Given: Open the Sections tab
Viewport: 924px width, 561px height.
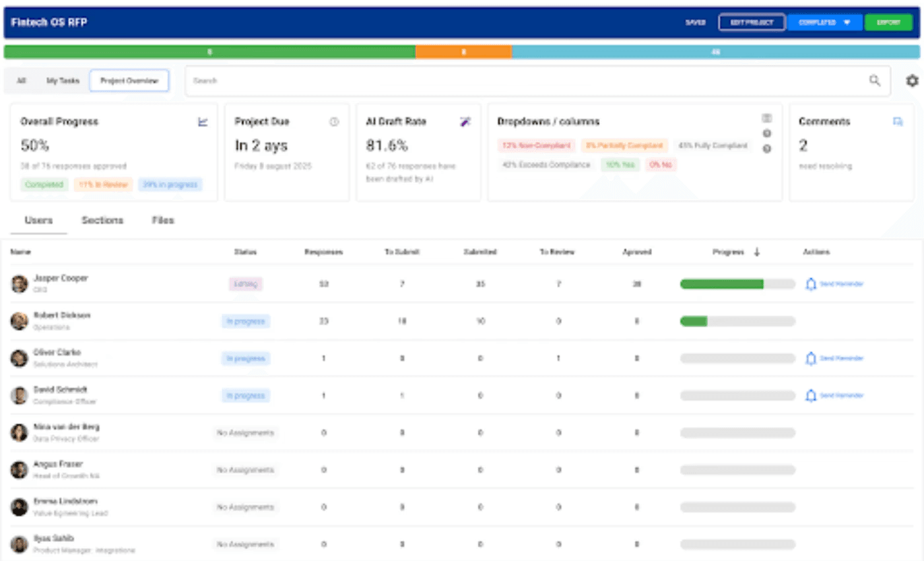Looking at the screenshot, I should [x=102, y=220].
